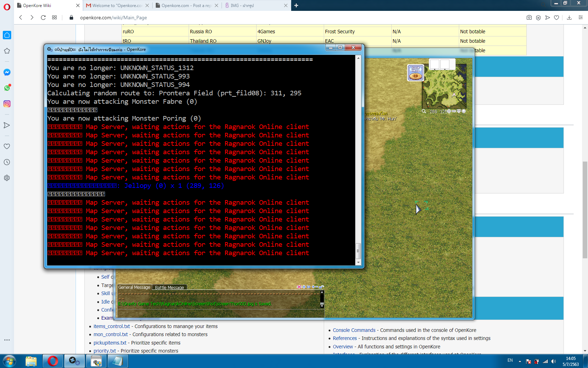Bookmark this page with the heart icon
The width and height of the screenshot is (588, 368).
tap(556, 17)
